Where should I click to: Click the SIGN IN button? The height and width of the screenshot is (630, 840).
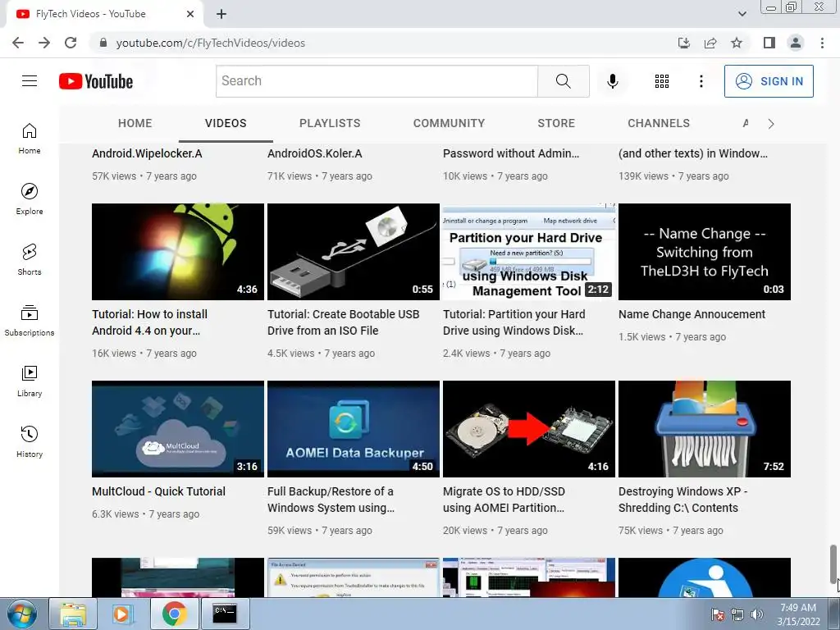tap(769, 81)
